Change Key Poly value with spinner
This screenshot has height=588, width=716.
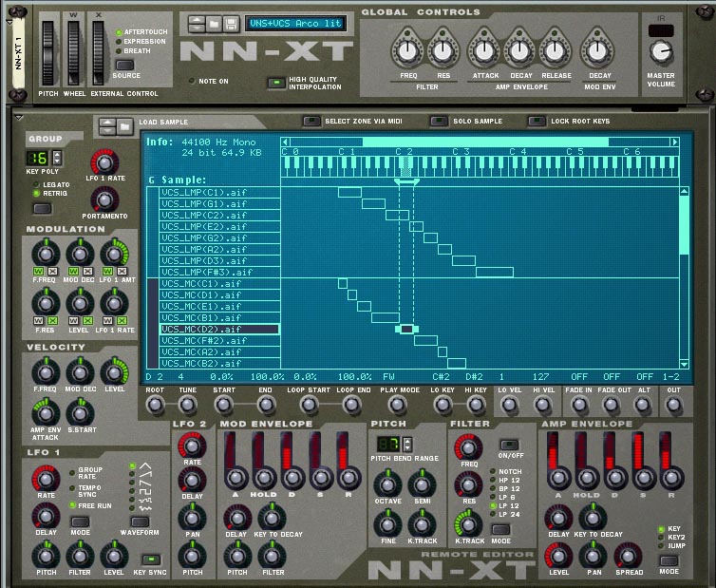click(x=57, y=158)
